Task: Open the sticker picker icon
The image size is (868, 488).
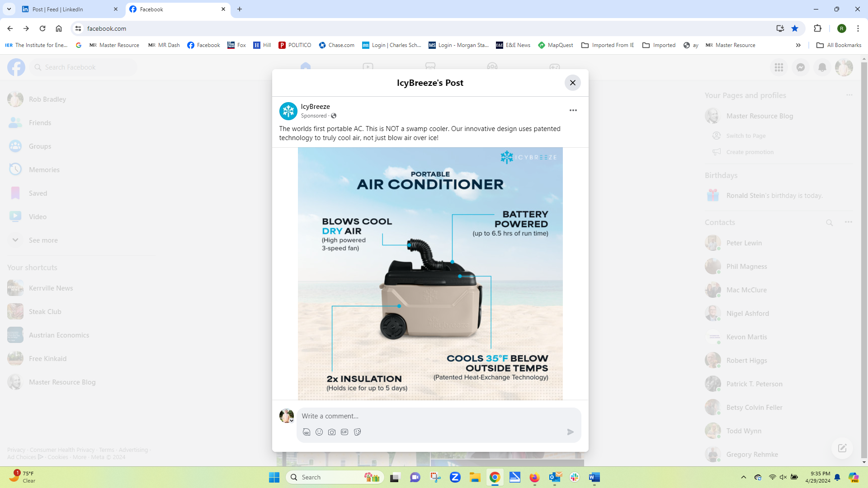Action: pos(357,432)
